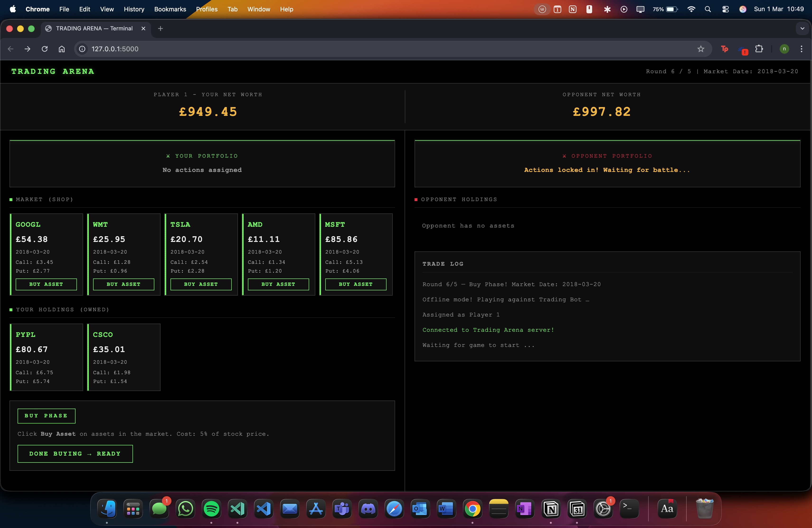Open the Chrome extensions puzzle icon
Image resolution: width=812 pixels, height=528 pixels.
coord(759,49)
